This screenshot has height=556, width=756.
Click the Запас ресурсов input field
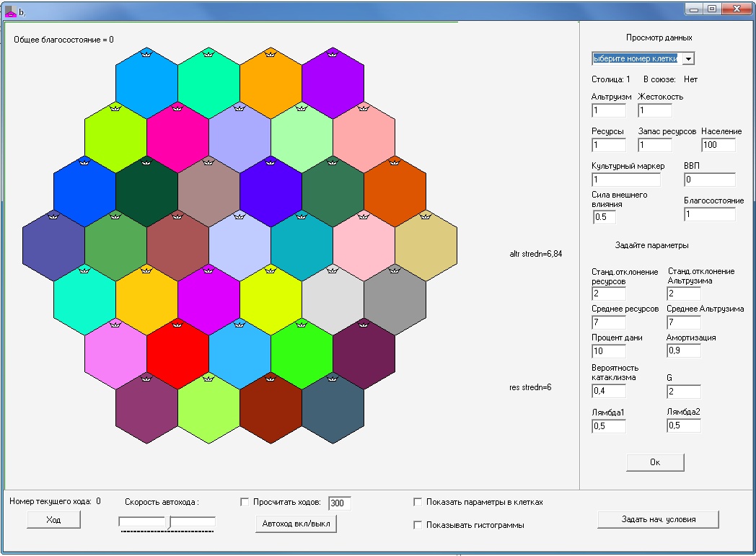[655, 145]
